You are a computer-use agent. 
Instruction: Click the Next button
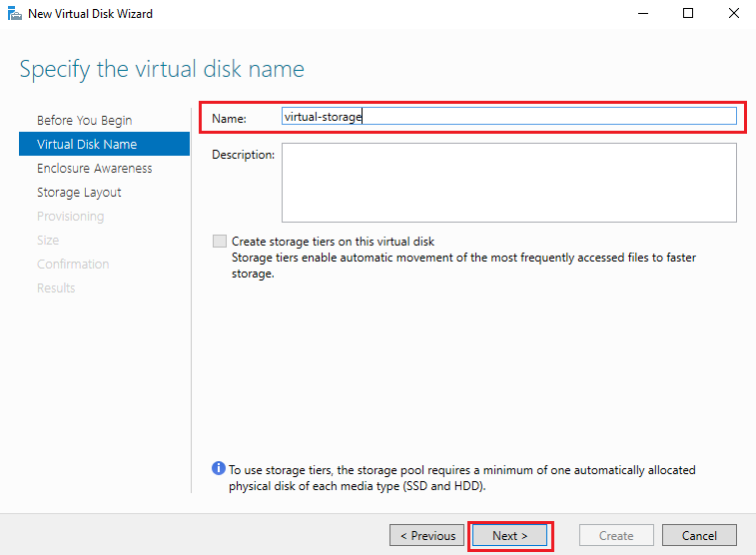point(509,536)
